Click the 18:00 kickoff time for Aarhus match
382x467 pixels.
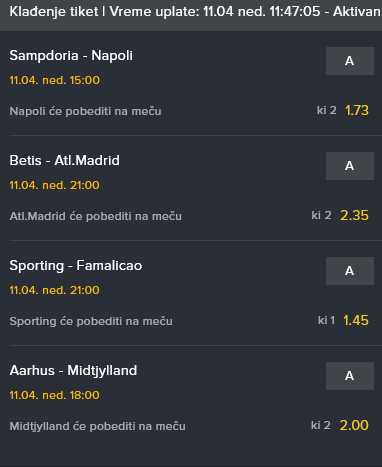click(84, 395)
